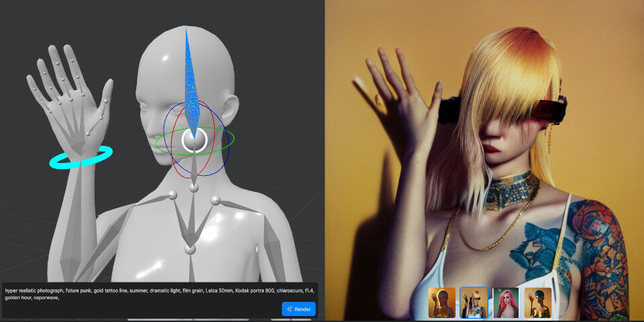Click the blue Render button

[x=299, y=309]
